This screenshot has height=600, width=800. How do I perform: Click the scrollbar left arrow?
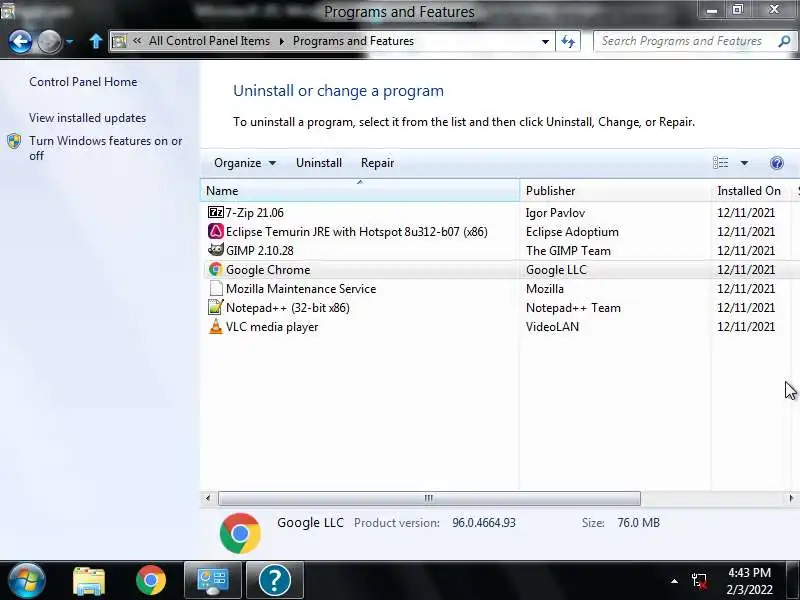pyautogui.click(x=208, y=498)
